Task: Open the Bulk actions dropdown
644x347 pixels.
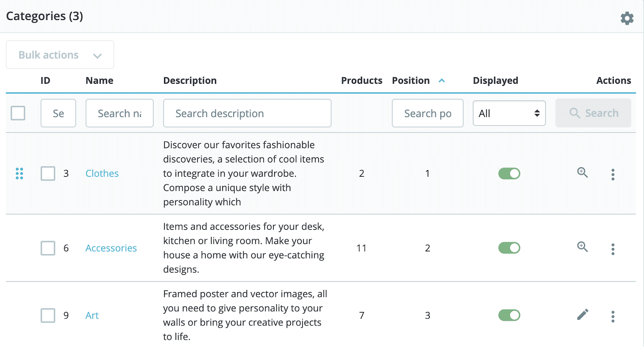Action: coord(59,54)
